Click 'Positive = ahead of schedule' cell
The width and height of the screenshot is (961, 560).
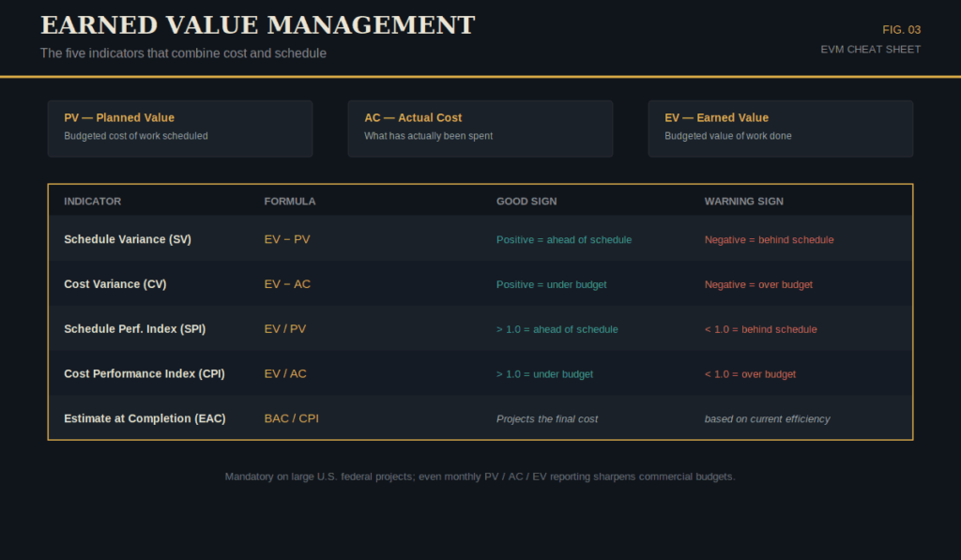564,240
